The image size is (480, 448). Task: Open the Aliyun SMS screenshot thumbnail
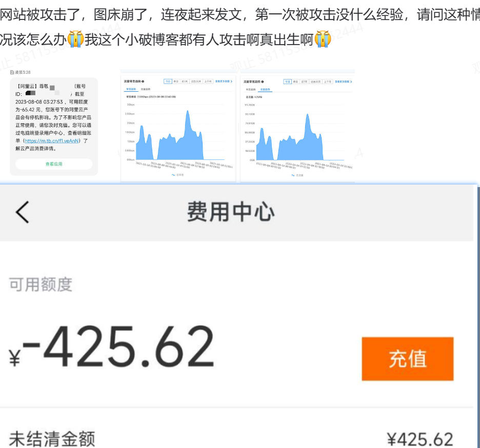pos(54,123)
